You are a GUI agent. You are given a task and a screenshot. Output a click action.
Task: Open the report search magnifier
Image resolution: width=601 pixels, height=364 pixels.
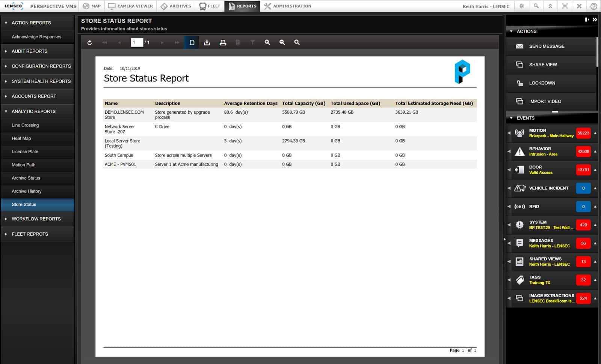(297, 42)
